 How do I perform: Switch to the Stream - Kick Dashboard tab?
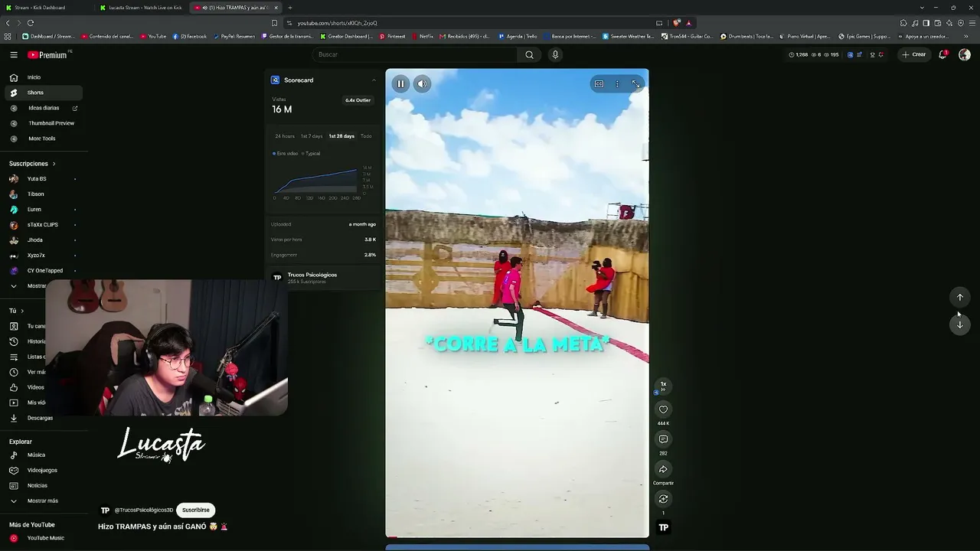[x=47, y=8]
